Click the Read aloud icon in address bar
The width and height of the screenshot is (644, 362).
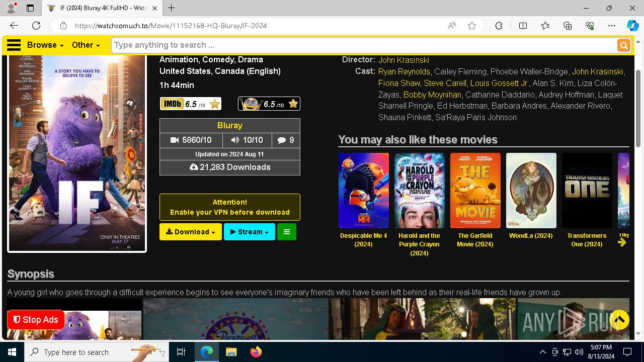452,26
